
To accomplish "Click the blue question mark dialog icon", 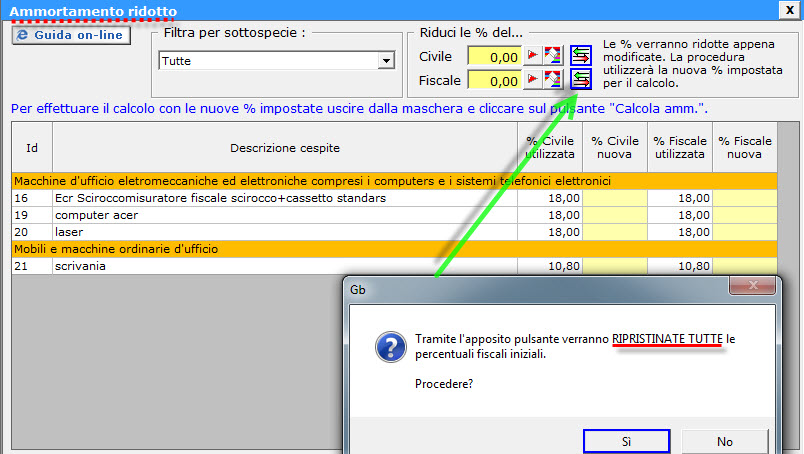I will [x=389, y=347].
